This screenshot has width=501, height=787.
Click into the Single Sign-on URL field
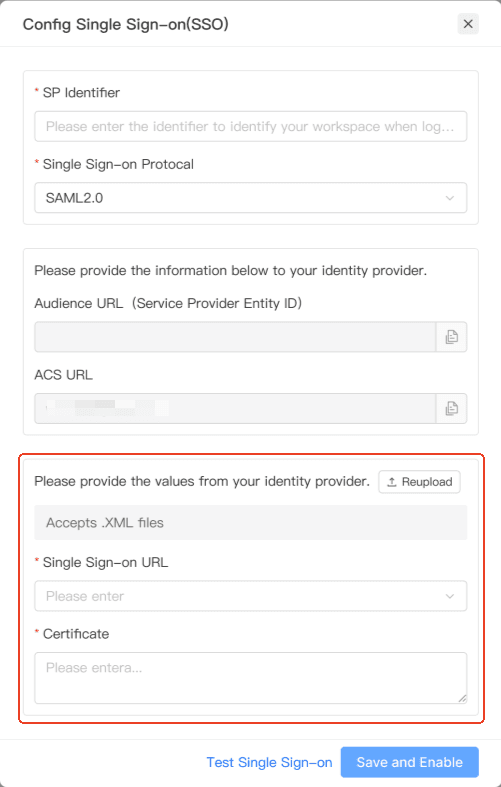coord(250,596)
